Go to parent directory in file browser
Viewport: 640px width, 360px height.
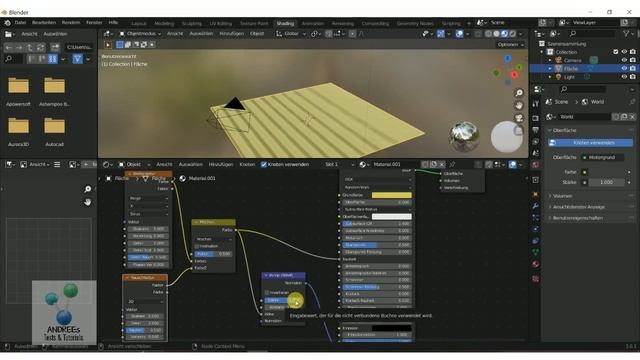point(30,48)
